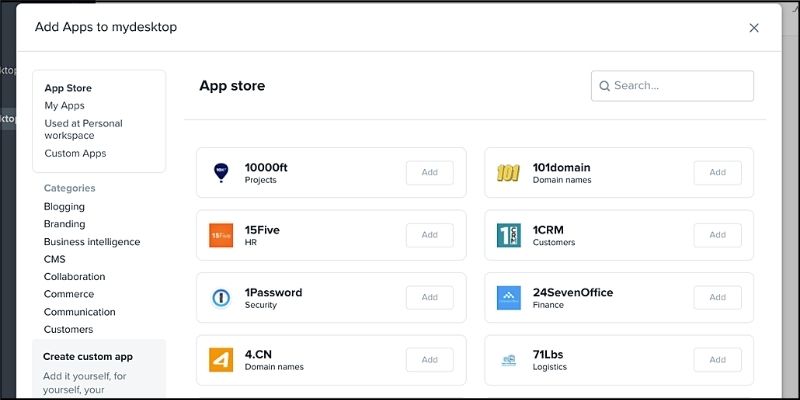Add the 101domain app

717,172
